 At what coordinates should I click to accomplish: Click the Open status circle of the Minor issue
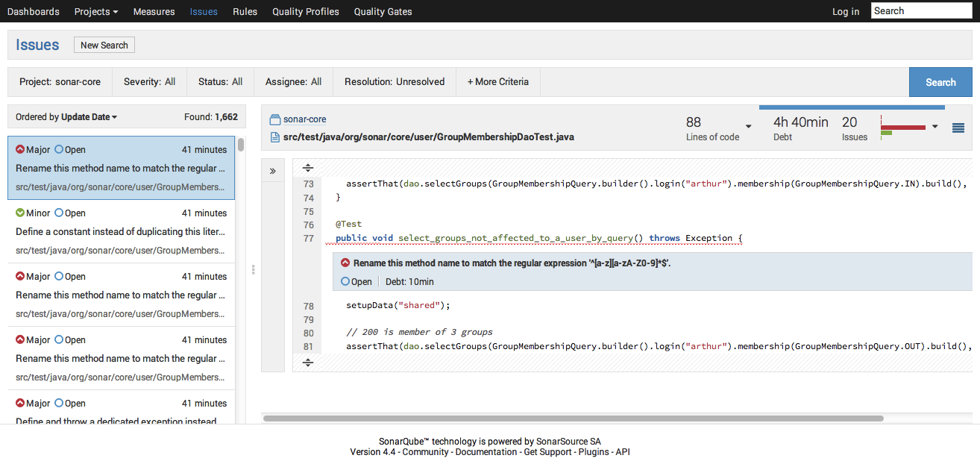click(x=59, y=213)
